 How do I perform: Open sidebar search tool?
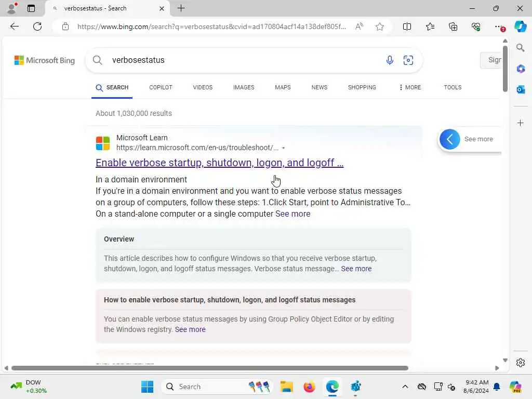(521, 48)
